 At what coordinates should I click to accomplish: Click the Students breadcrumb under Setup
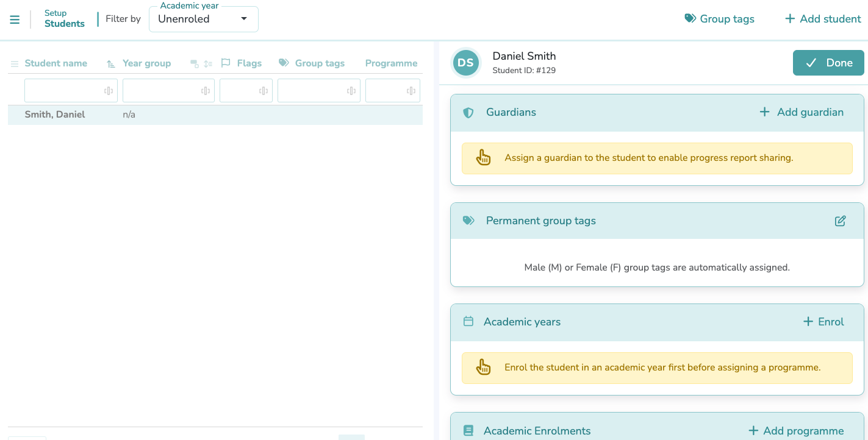click(64, 24)
